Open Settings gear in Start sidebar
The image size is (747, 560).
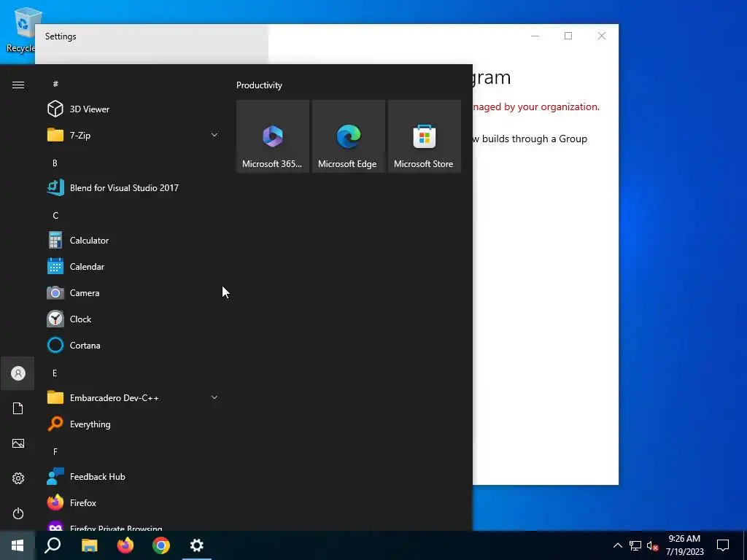point(18,478)
